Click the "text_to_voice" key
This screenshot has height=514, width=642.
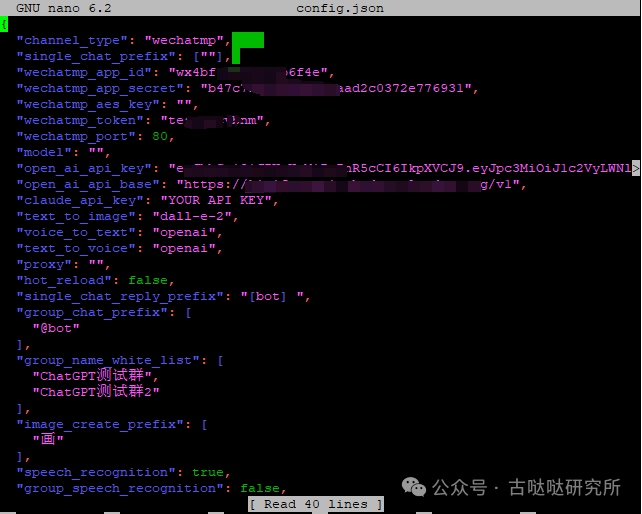point(76,248)
